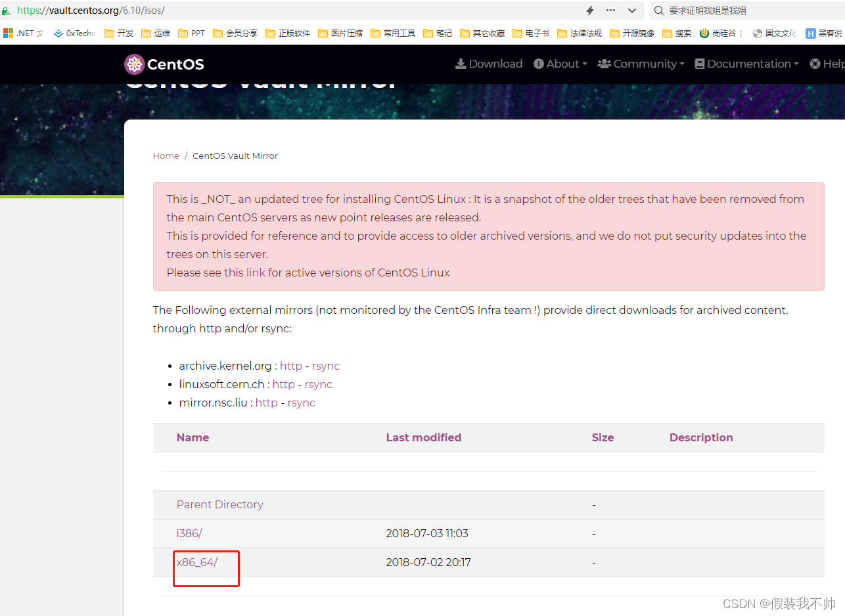Screen dimensions: 845x616
Task: Expand the Documentation dropdown menu
Action: pyautogui.click(x=746, y=64)
